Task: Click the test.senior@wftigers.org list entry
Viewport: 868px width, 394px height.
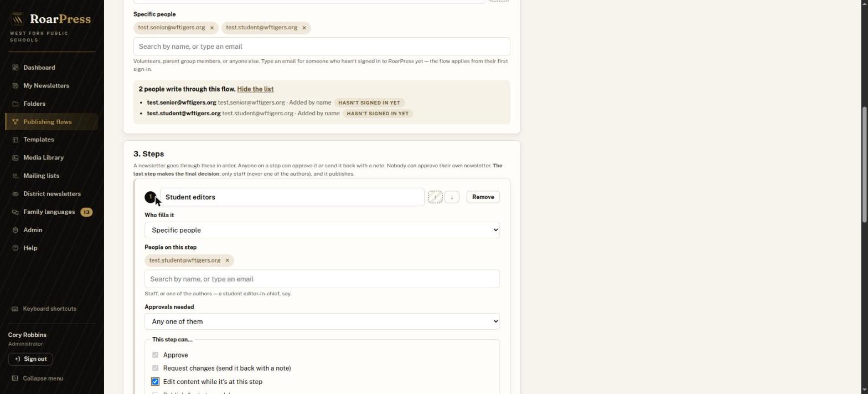Action: (x=276, y=103)
